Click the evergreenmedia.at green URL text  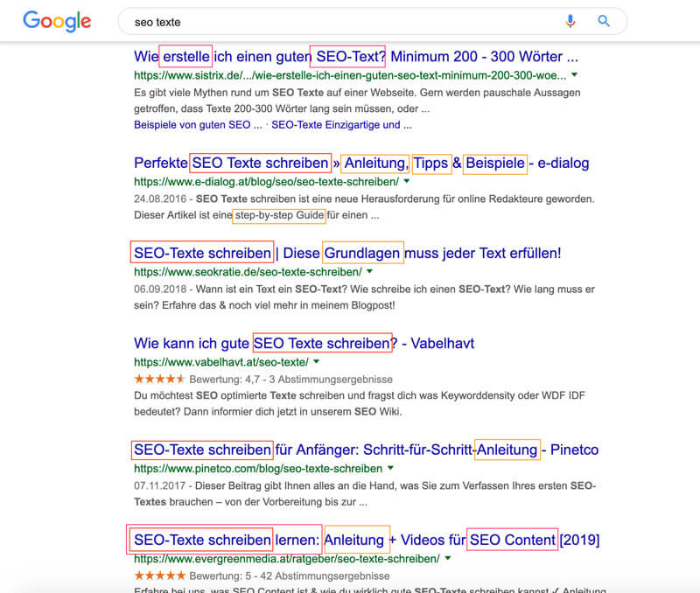click(x=287, y=559)
